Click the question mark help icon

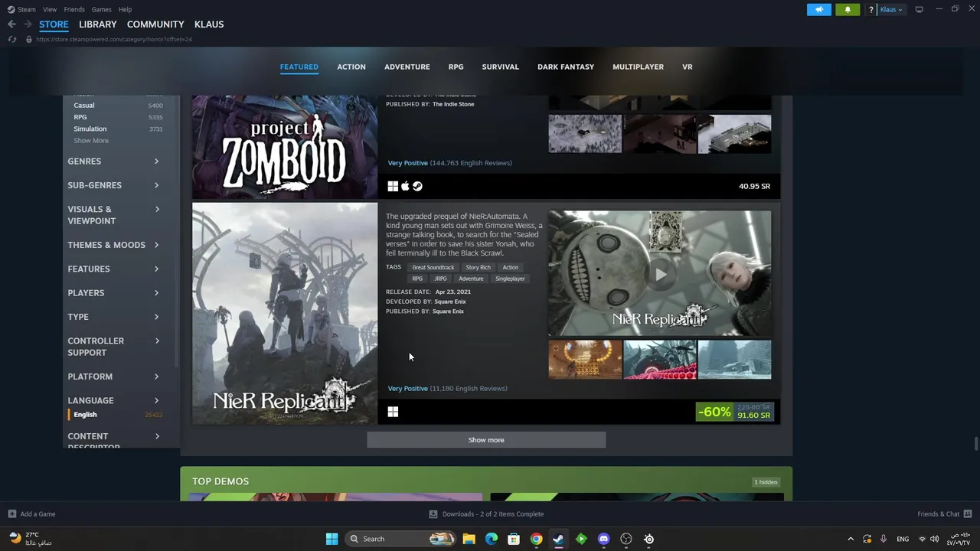click(871, 9)
